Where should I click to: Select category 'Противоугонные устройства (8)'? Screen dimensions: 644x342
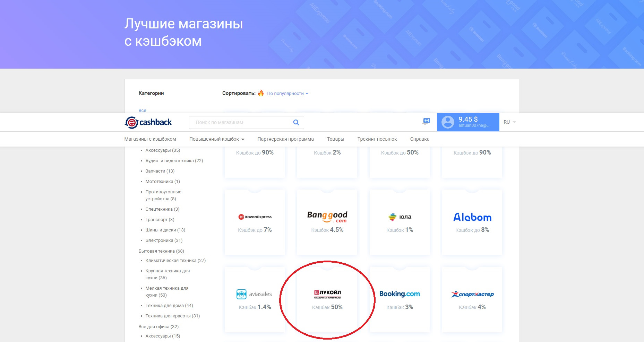tap(163, 195)
